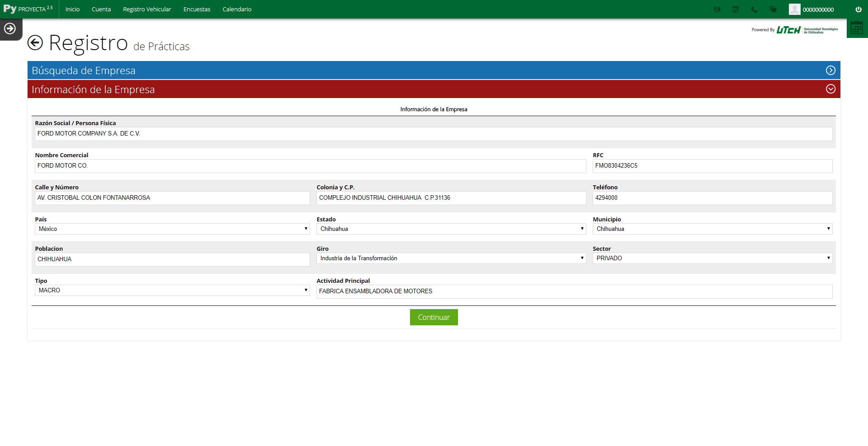Click the centered 'Información de la Empresa' subheading
Screen dimensions: 868x446
[x=434, y=109]
